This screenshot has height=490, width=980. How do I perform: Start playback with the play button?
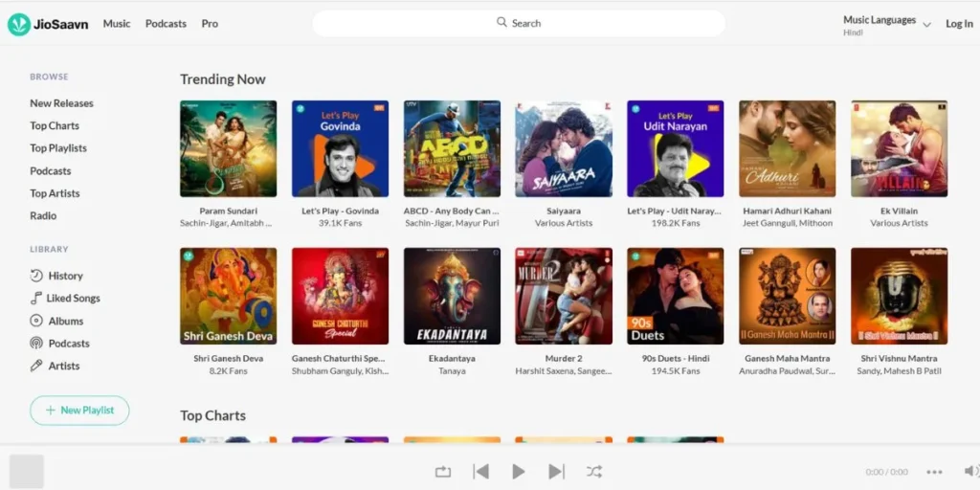[x=519, y=471]
